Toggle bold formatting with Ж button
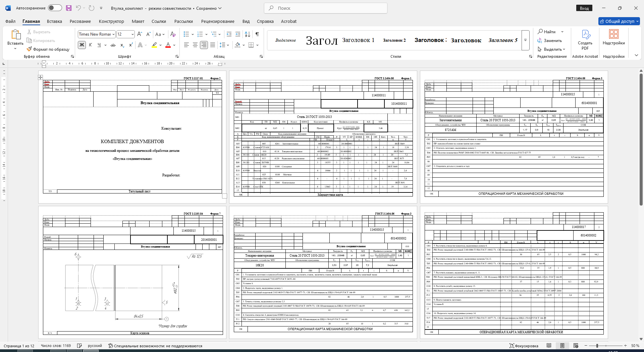 coord(82,45)
